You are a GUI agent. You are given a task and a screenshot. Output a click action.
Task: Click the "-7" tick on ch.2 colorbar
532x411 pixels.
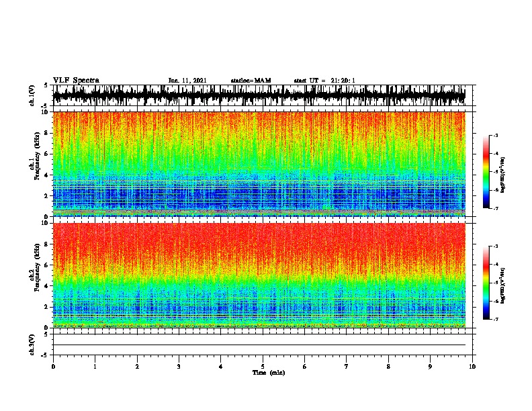[495, 319]
